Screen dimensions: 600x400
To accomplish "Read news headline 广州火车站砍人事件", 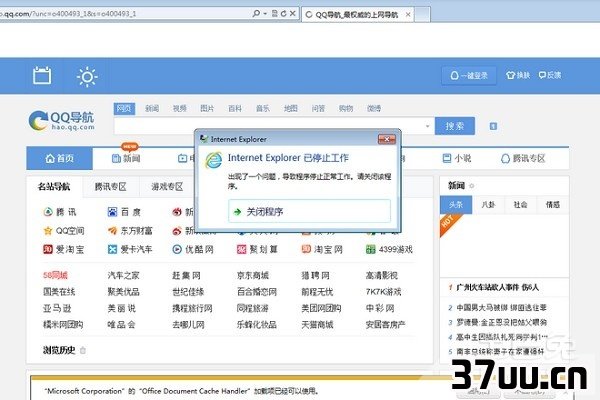I will 497,287.
